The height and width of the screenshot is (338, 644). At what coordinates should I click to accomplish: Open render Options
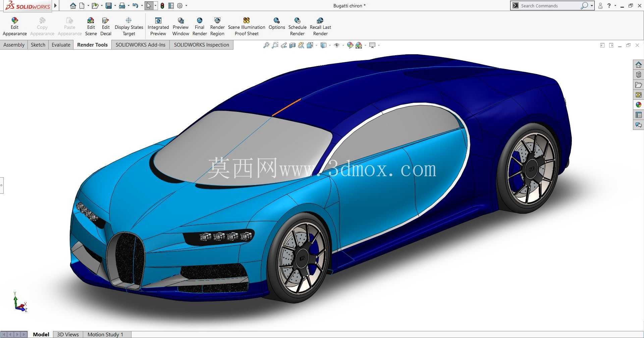click(277, 23)
